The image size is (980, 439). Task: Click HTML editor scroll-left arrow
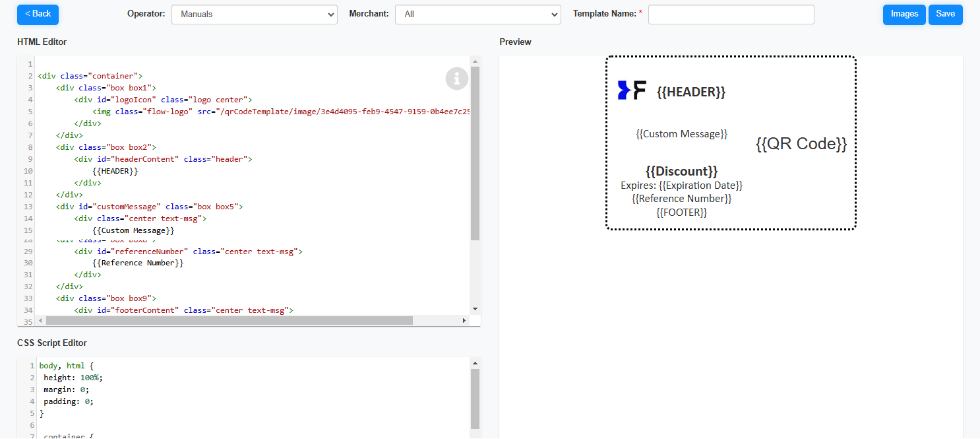point(40,320)
